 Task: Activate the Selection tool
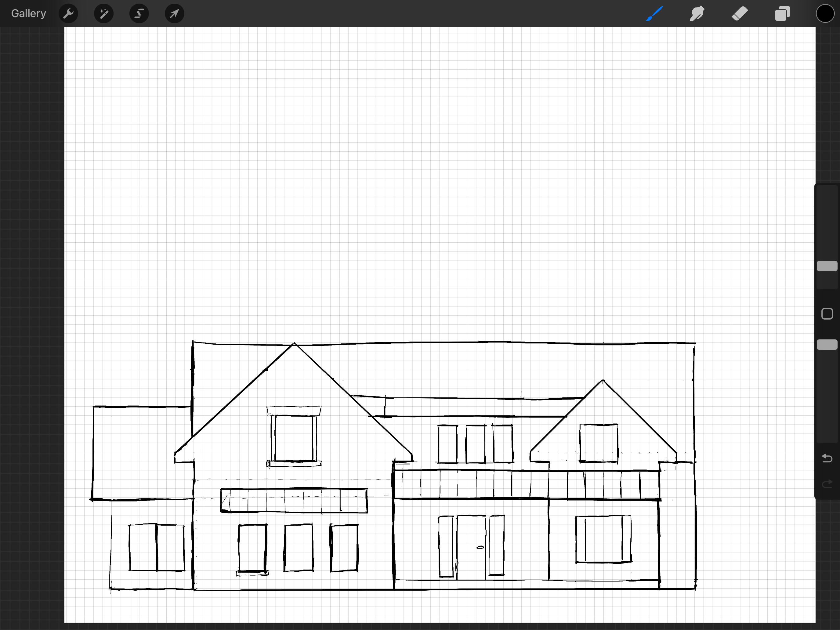click(x=139, y=14)
